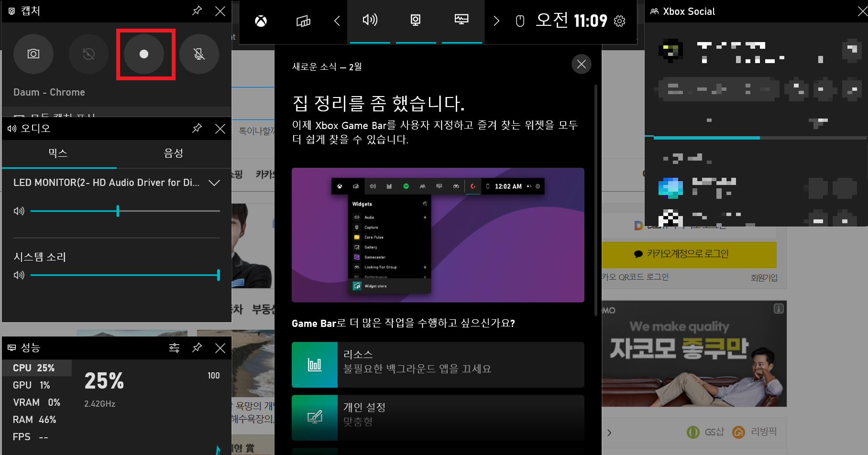
Task: Toggle the Performance widget in Game Bar
Action: coord(461,21)
